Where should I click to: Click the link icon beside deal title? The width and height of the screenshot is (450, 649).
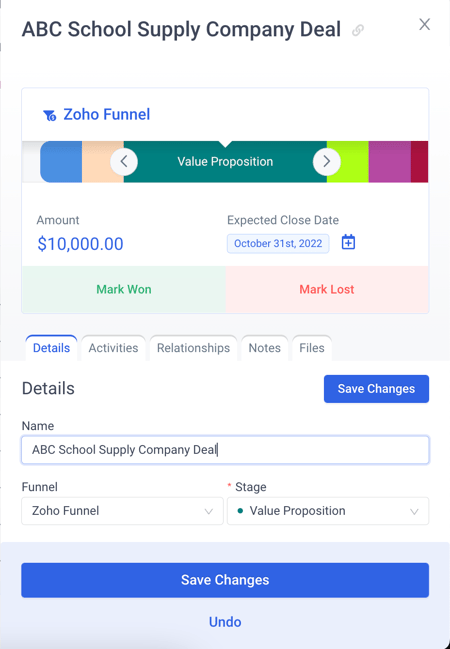pyautogui.click(x=358, y=30)
